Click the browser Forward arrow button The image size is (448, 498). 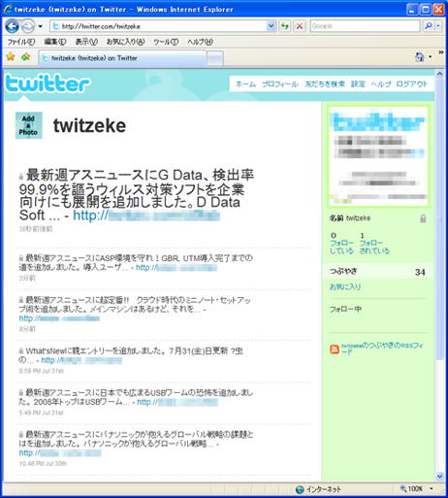(27, 26)
